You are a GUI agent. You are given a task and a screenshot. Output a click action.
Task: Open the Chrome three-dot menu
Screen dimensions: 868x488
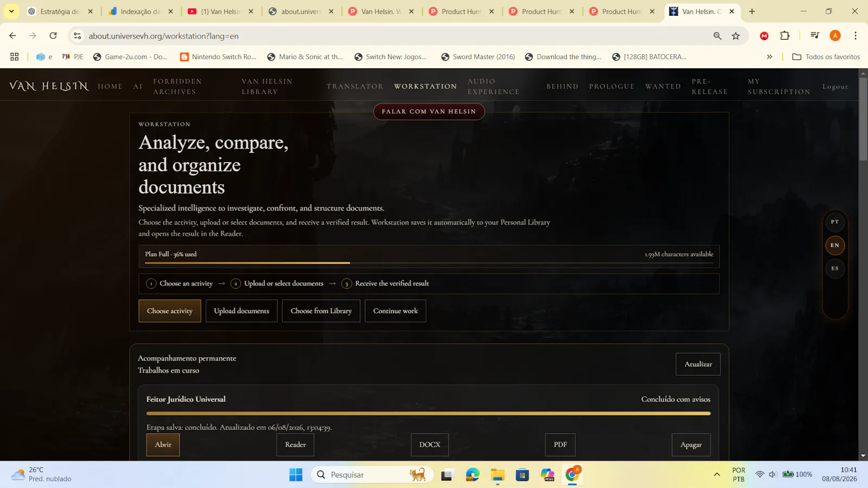pyautogui.click(x=856, y=36)
